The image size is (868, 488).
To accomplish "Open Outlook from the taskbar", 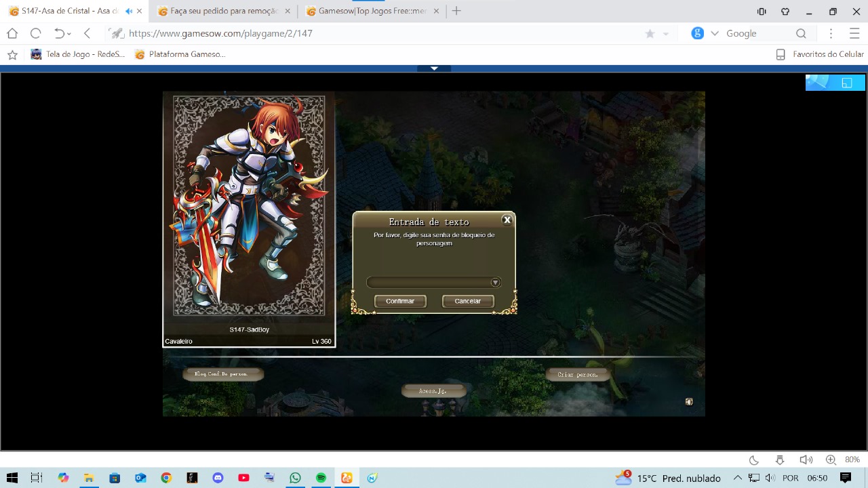I will [x=140, y=478].
